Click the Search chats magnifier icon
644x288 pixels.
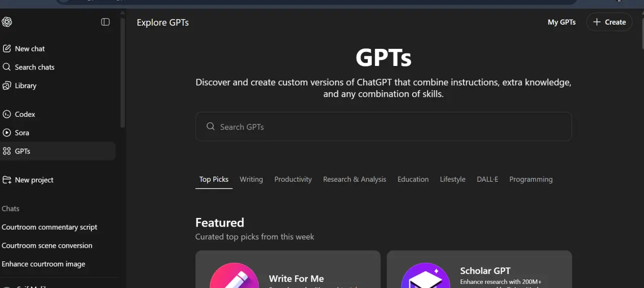pos(7,67)
